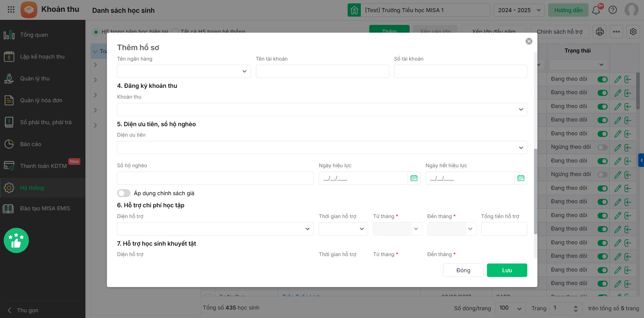Select HS trong năm học hiện tại radio
644x318 pixels.
(96, 32)
